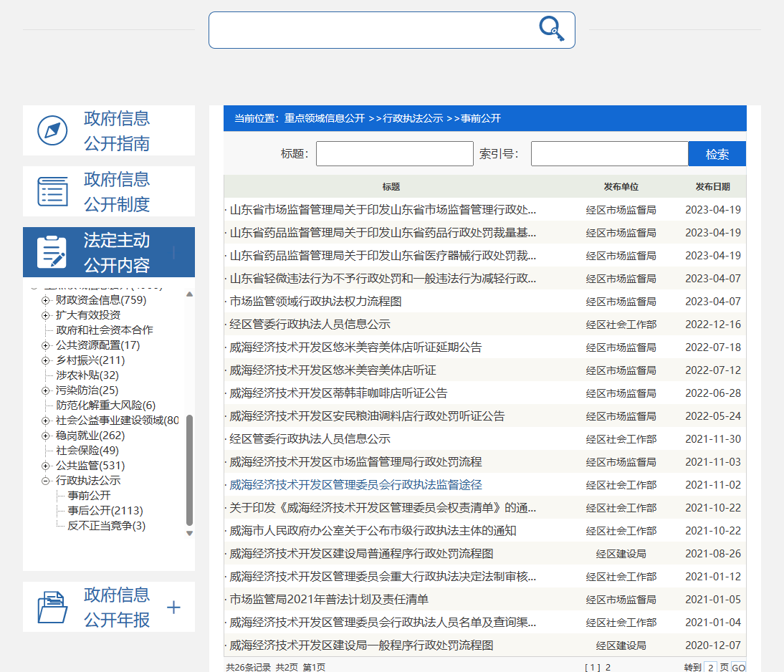This screenshot has width=784, height=672.
Task: Click the folder icon for 政府信息公开年报
Action: [x=52, y=607]
